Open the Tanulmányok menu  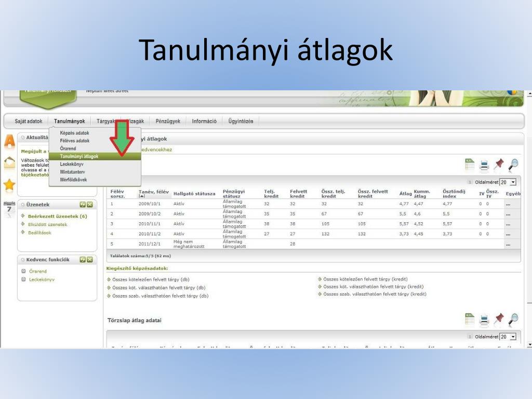(x=69, y=121)
